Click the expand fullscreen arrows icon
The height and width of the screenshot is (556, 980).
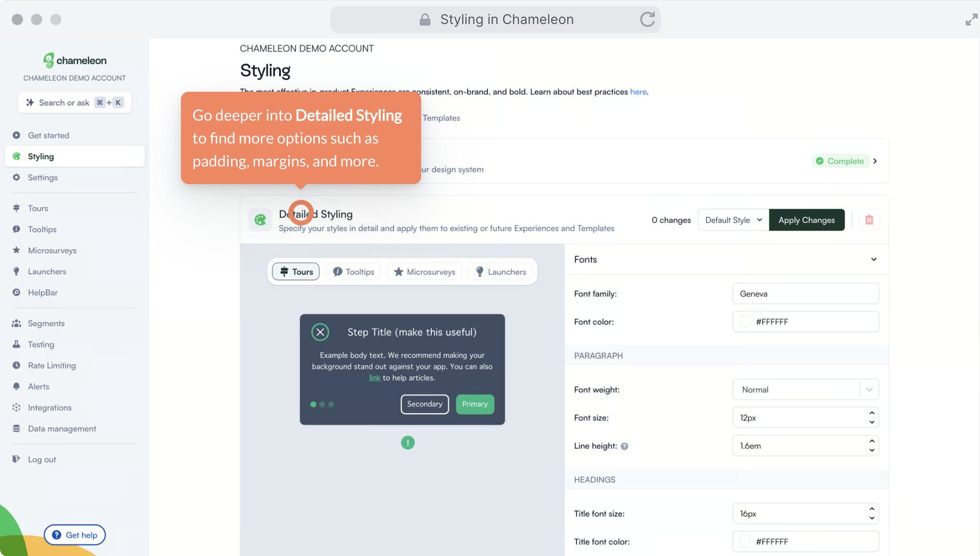click(971, 20)
